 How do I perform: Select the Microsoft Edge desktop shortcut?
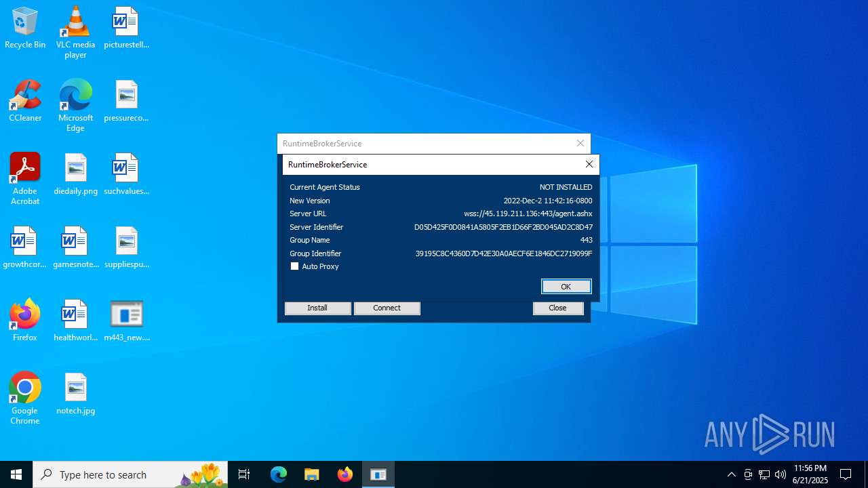pos(75,106)
